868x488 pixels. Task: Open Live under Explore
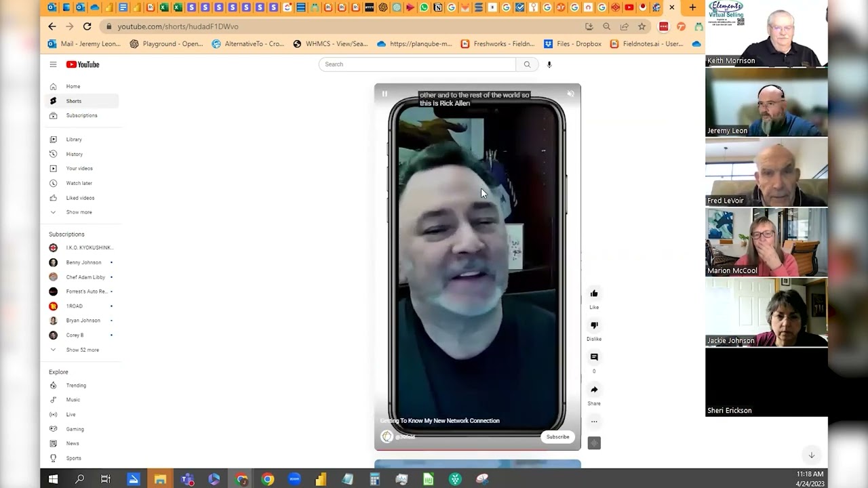click(82, 414)
